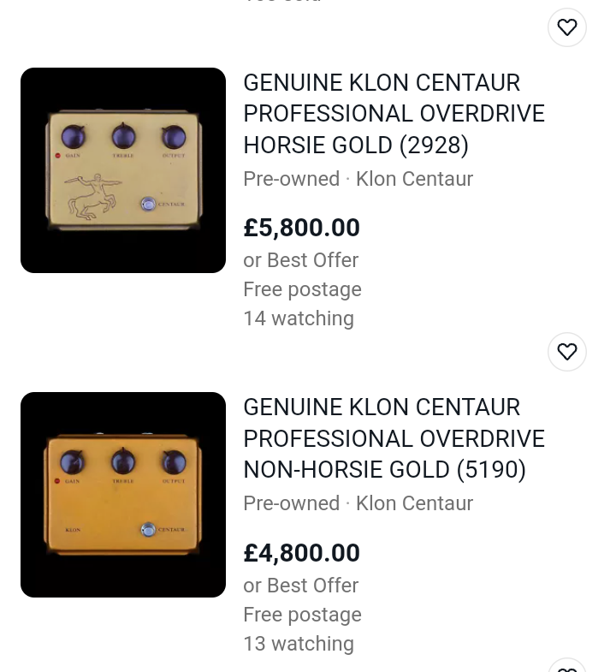Screen dimensions: 616x672
Task: Click "Free postage" on the Horsie Gold listing
Action: [x=302, y=289]
